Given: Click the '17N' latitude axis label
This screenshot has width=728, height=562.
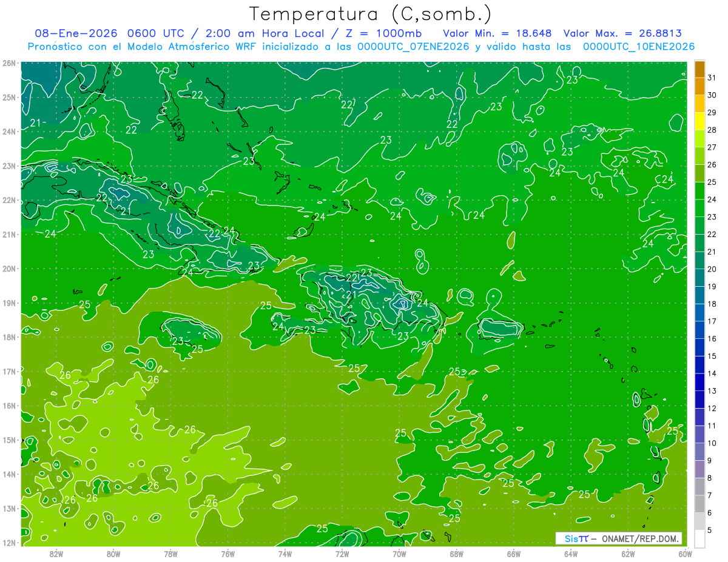Looking at the screenshot, I should coord(8,372).
